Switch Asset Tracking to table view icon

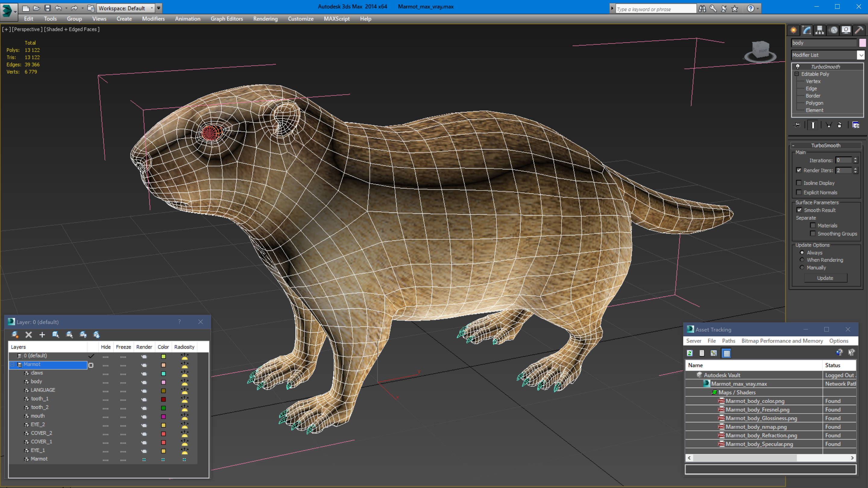(x=726, y=353)
